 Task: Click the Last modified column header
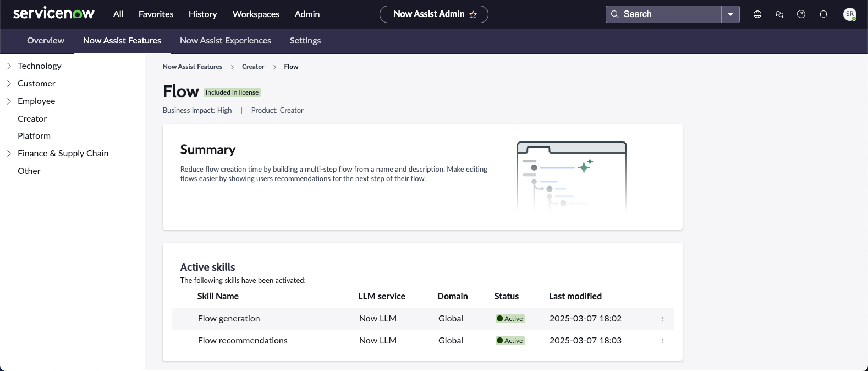coord(575,296)
